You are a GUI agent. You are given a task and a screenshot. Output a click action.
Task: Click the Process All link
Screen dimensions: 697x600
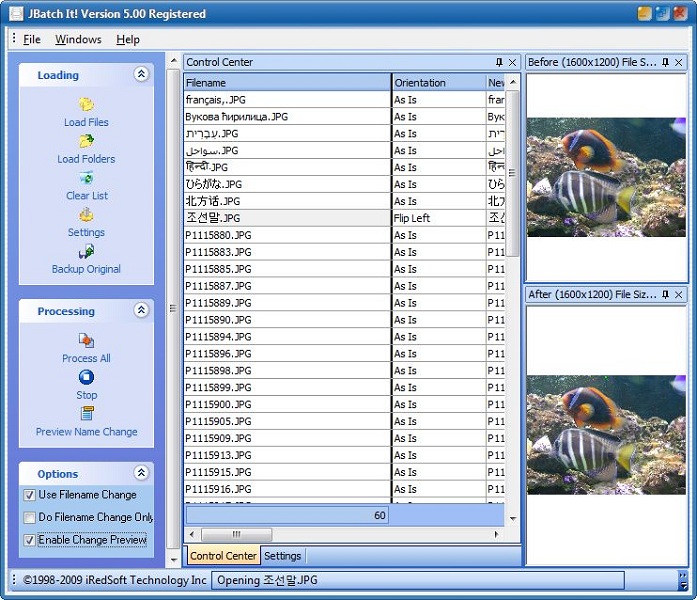pos(86,358)
